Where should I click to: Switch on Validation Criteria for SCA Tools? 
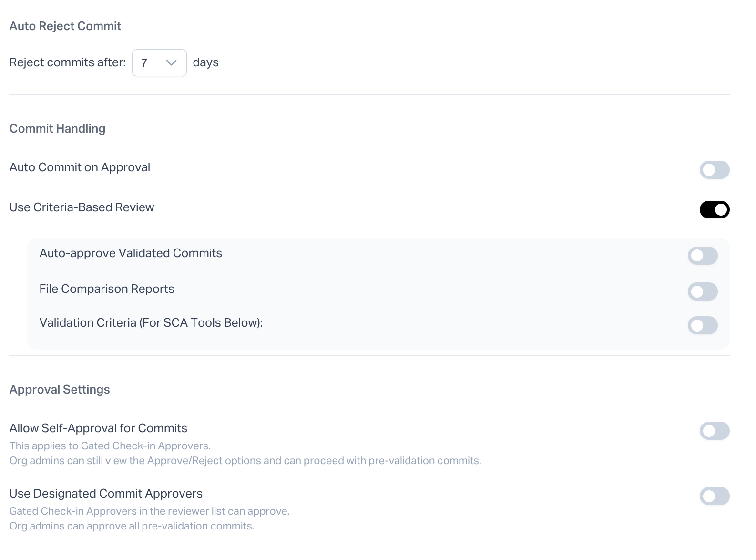click(702, 325)
